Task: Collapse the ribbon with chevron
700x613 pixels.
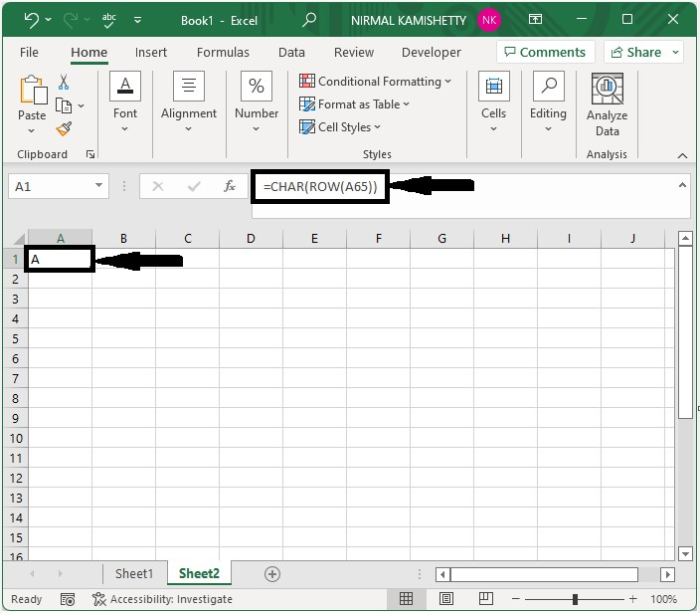Action: tap(682, 155)
